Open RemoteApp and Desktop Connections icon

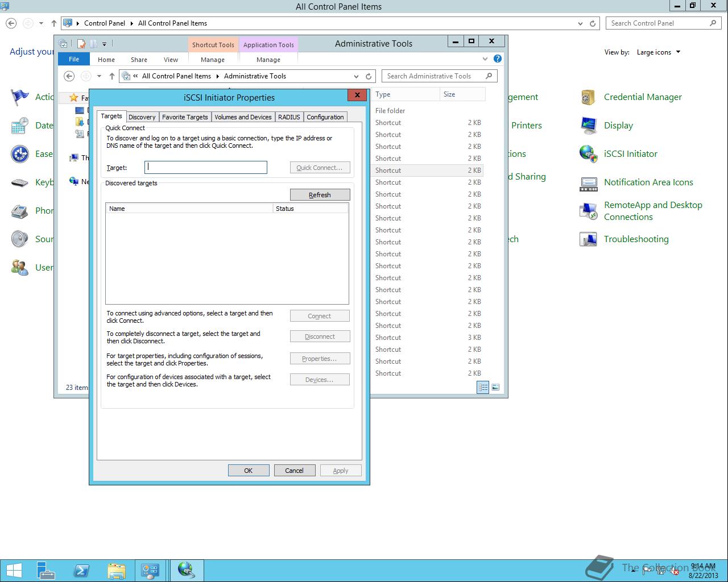(x=588, y=211)
